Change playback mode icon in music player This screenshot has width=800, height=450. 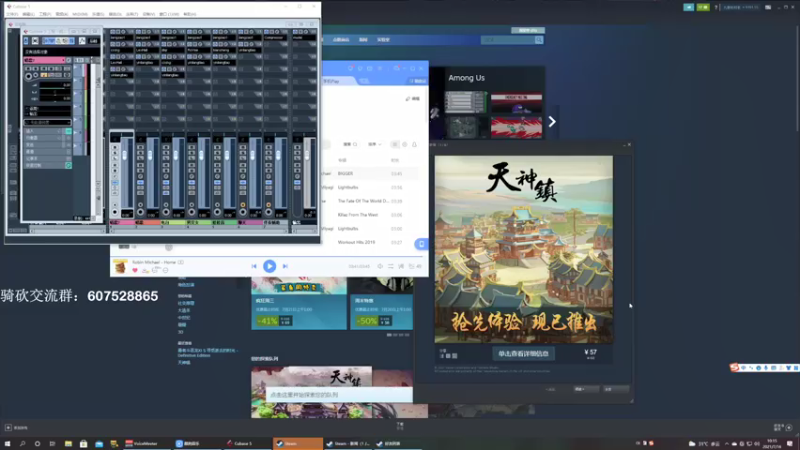(391, 266)
